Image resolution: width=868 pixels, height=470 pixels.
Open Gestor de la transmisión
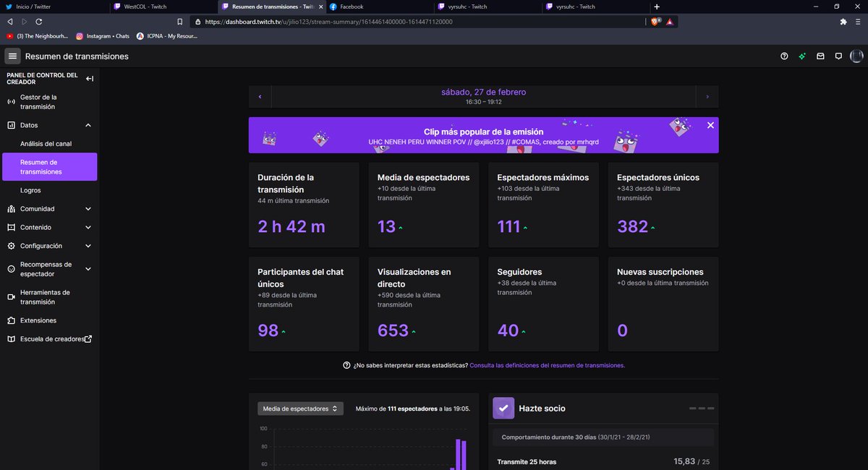[49, 102]
